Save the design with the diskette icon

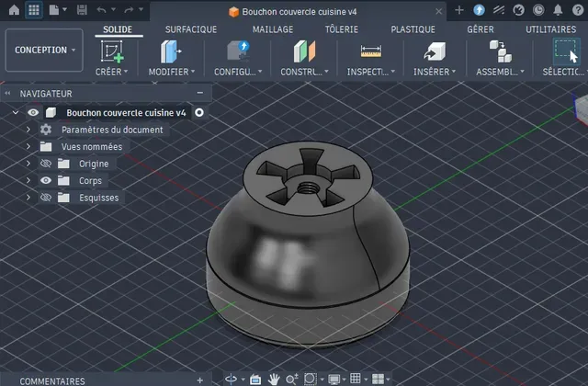[82, 10]
